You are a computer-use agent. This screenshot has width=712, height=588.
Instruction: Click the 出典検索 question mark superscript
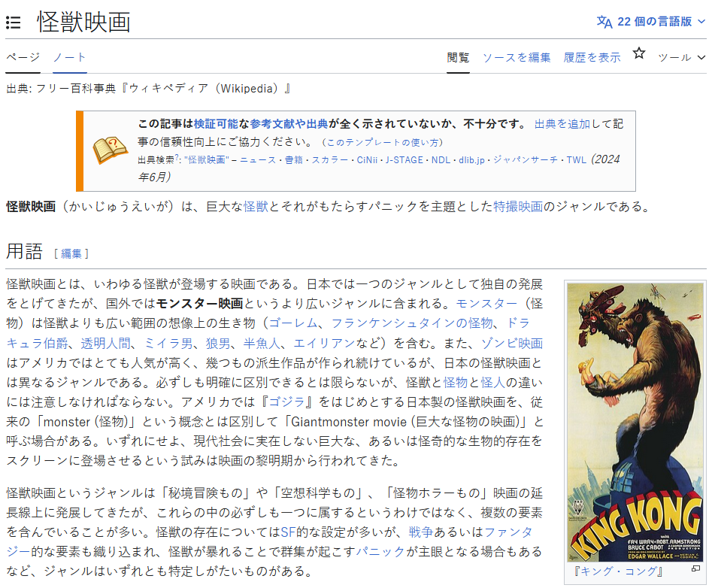click(x=177, y=156)
